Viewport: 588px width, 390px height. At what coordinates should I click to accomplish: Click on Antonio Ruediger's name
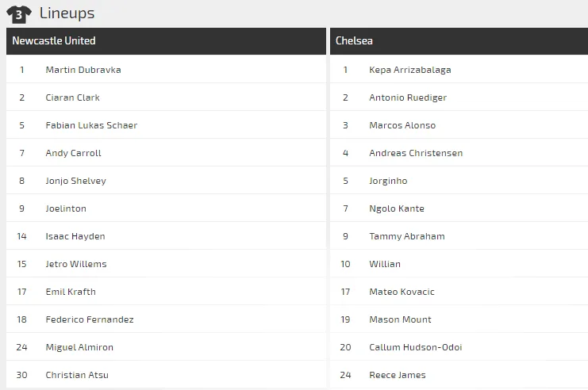coord(408,97)
